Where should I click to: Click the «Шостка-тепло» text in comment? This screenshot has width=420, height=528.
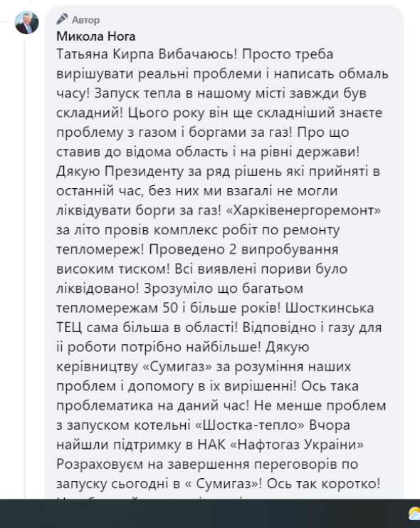pos(250,425)
